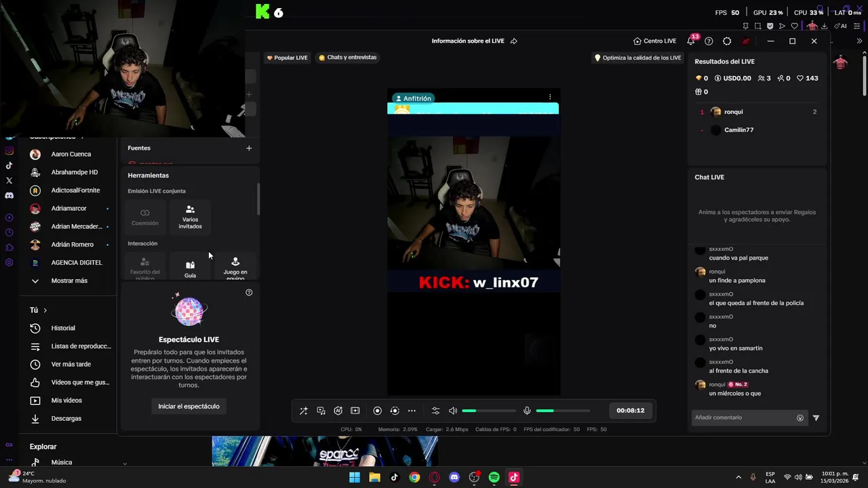
Task: Click Iniciar el espectáculo button
Action: [x=189, y=406]
